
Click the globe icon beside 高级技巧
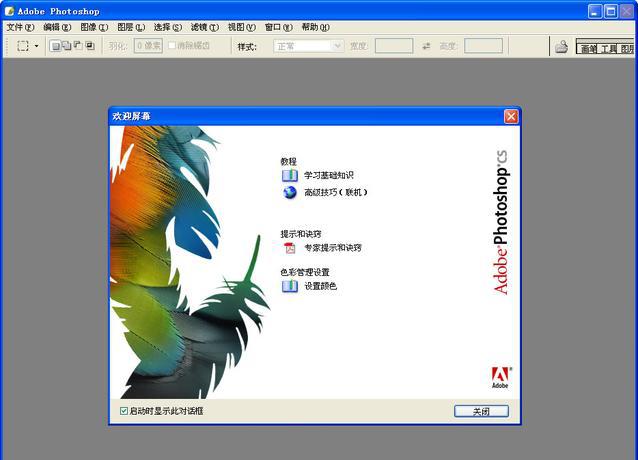coord(290,192)
